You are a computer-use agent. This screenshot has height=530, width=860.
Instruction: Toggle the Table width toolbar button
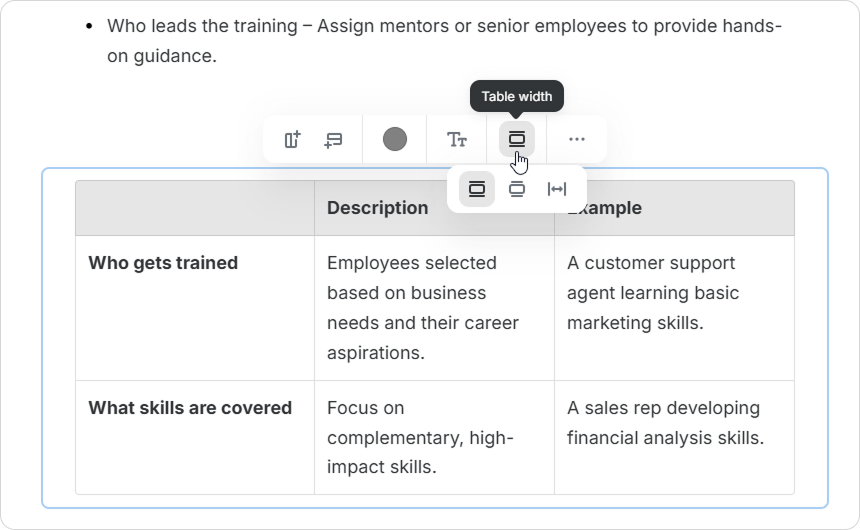click(517, 140)
